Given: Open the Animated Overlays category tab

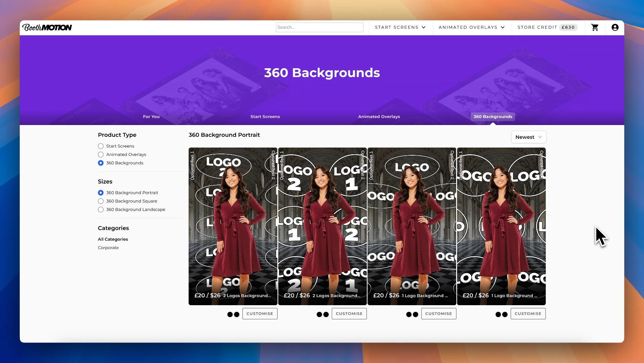Looking at the screenshot, I should [378, 117].
